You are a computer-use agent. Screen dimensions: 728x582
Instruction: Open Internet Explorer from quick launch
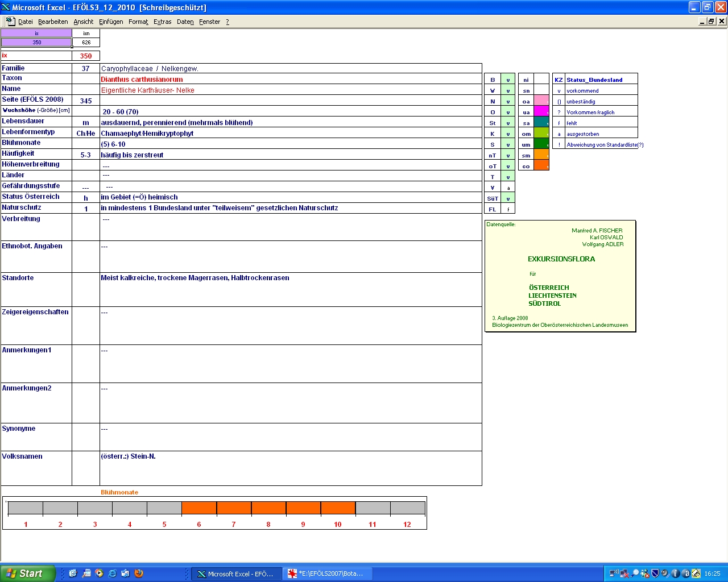point(112,573)
